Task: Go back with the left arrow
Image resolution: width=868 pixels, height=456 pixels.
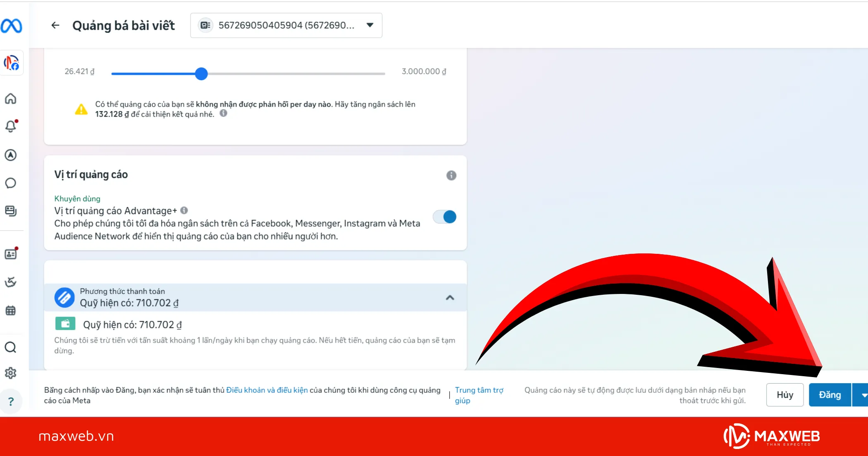Action: click(x=55, y=25)
